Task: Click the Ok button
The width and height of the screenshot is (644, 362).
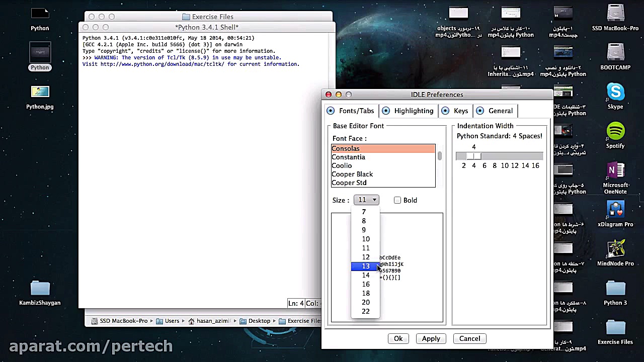Action: pos(398,338)
